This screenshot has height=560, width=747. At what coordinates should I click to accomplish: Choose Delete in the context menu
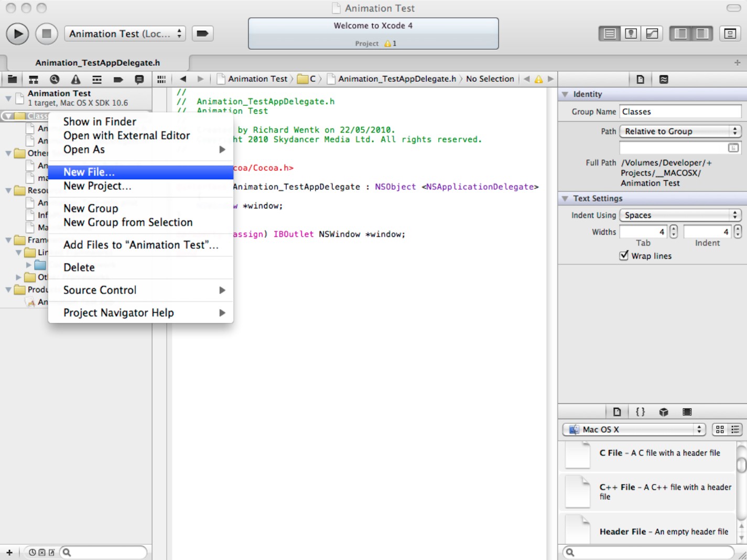(x=140, y=267)
